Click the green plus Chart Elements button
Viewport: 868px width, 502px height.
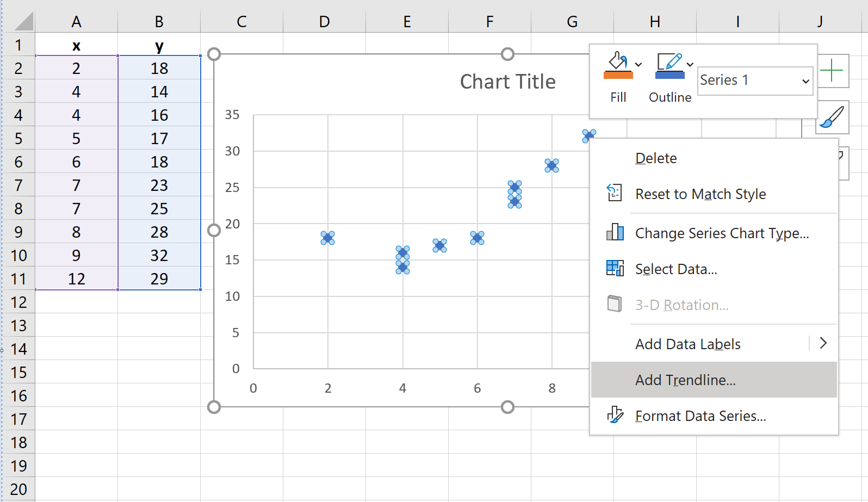coord(832,71)
